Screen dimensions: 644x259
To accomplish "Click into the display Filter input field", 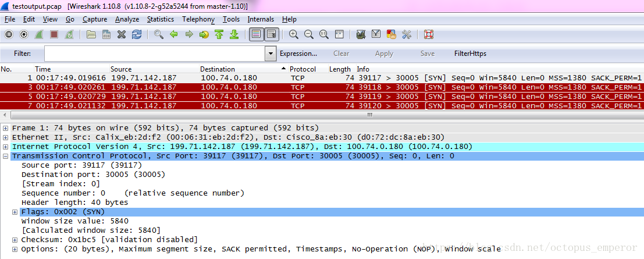I will 155,54.
